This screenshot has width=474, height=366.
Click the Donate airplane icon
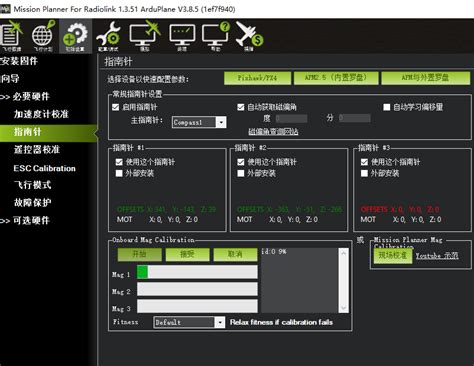pyautogui.click(x=249, y=36)
